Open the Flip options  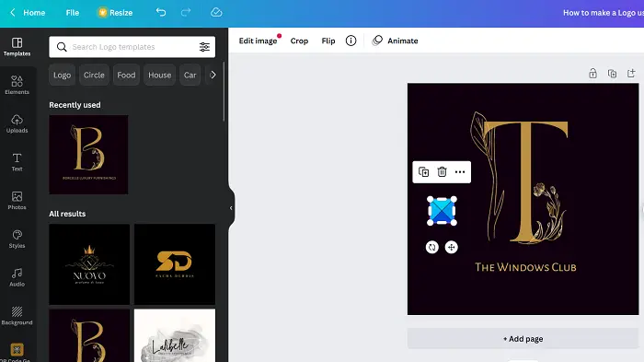(x=328, y=41)
